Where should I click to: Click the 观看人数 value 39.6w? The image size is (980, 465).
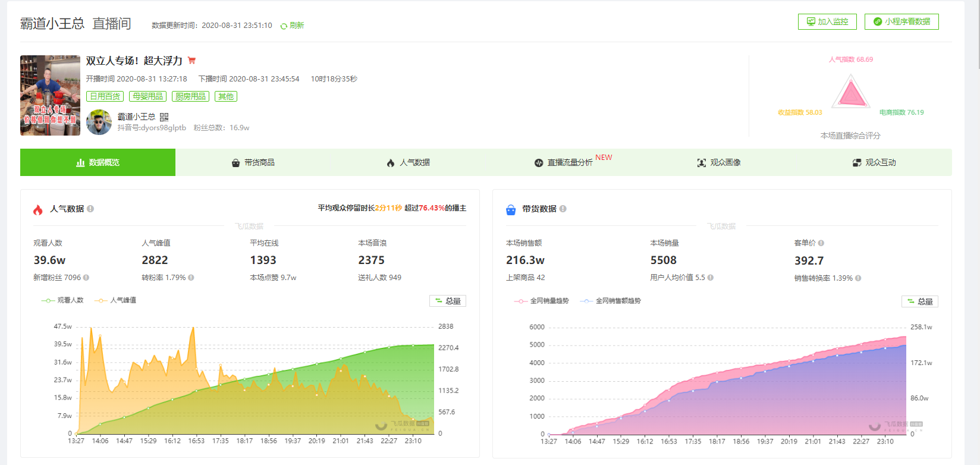click(50, 260)
